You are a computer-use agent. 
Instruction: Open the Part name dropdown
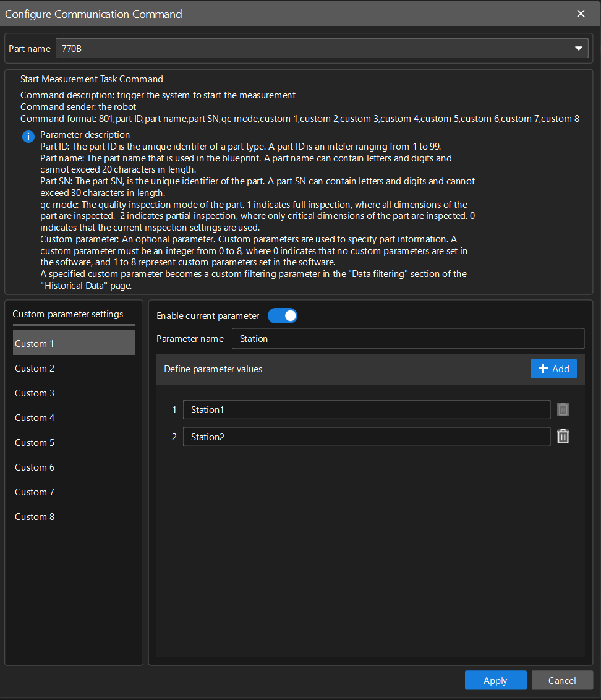point(322,48)
